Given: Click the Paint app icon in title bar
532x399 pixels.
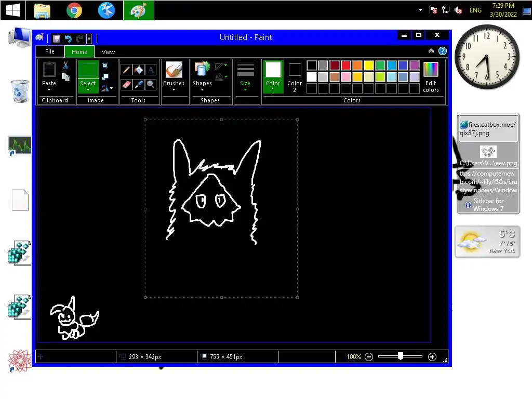Looking at the screenshot, I should (x=39, y=37).
